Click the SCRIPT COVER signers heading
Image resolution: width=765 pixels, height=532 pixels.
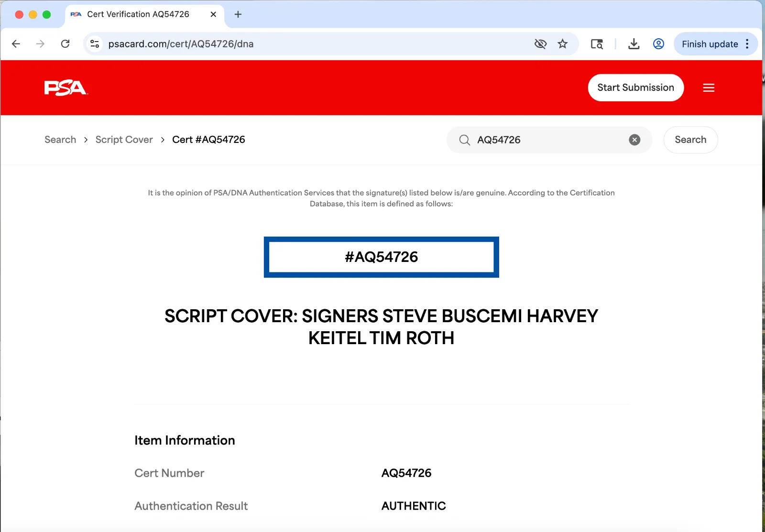point(382,327)
